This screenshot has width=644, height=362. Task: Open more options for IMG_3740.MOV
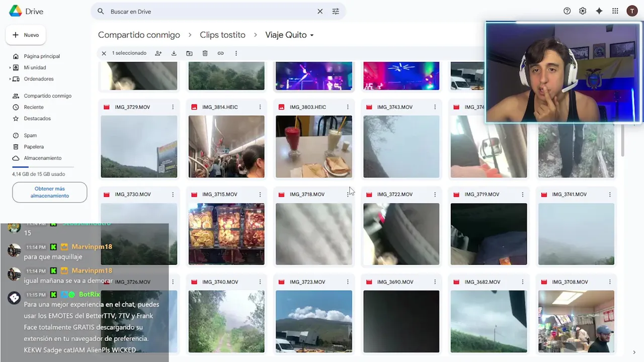point(260,282)
